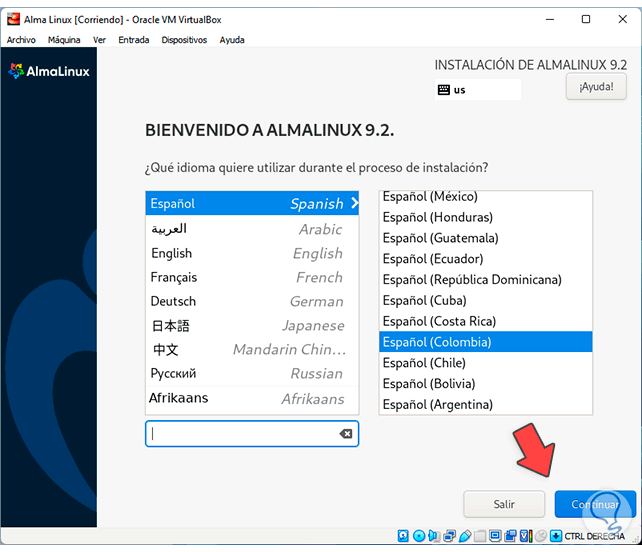Open the Ver menu

coord(99,40)
